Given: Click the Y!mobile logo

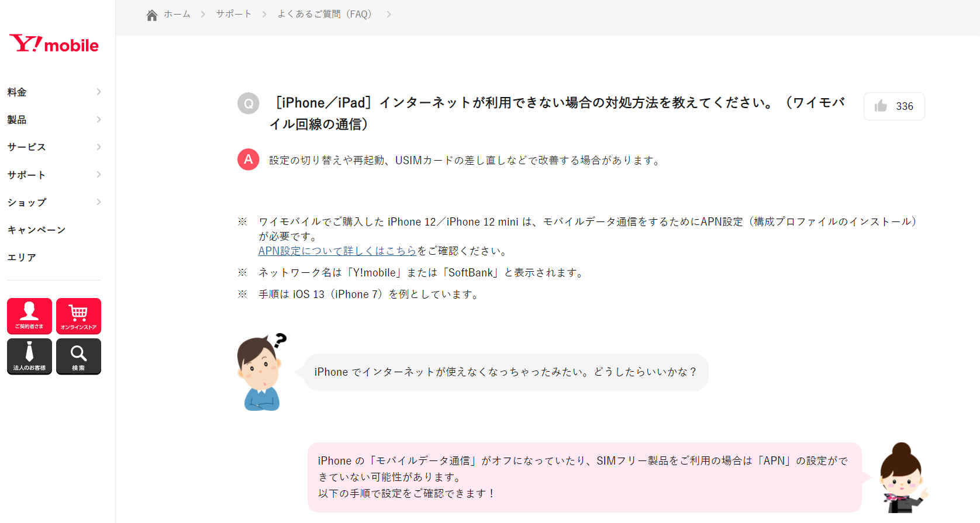Looking at the screenshot, I should [x=54, y=44].
